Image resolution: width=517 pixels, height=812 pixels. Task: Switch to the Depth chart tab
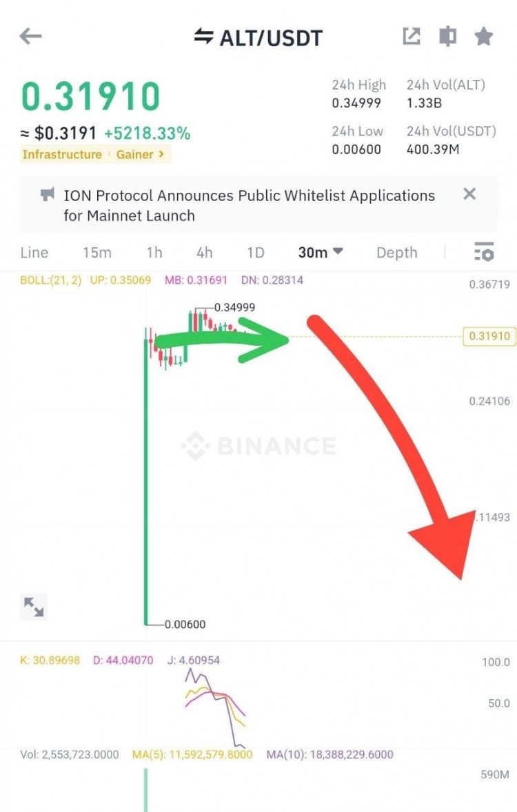(396, 253)
